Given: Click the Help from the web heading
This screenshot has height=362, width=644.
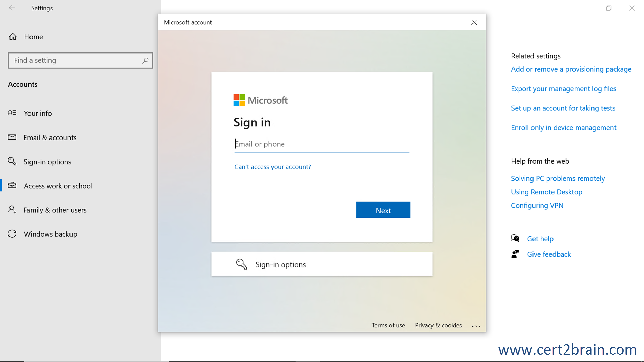Looking at the screenshot, I should [x=540, y=161].
